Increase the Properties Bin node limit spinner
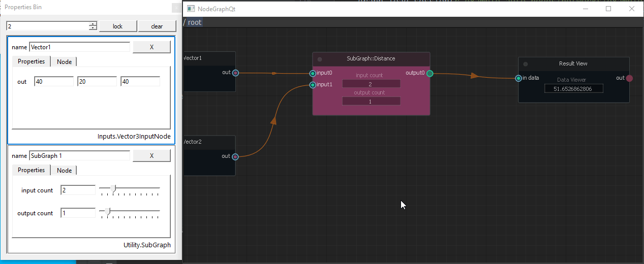The width and height of the screenshot is (644, 264). click(93, 24)
